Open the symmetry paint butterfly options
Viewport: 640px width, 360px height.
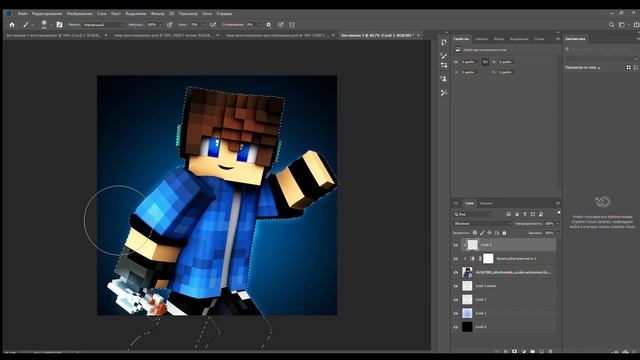[292, 25]
